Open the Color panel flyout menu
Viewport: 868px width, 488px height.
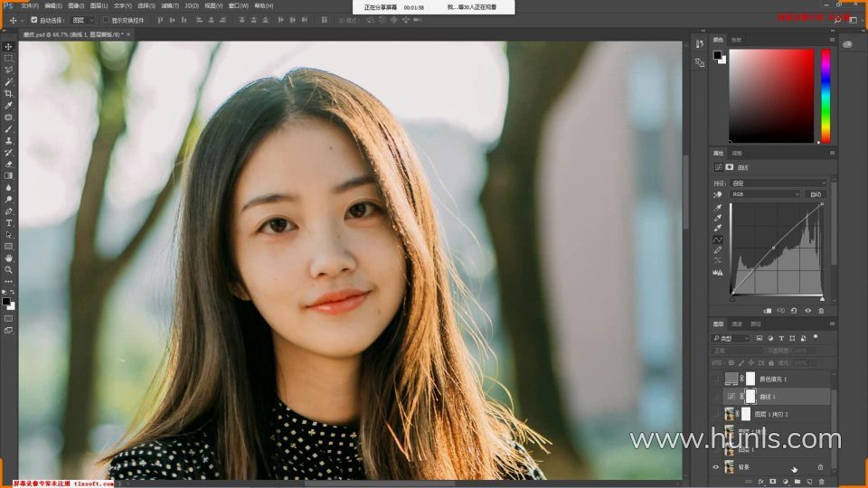[832, 40]
